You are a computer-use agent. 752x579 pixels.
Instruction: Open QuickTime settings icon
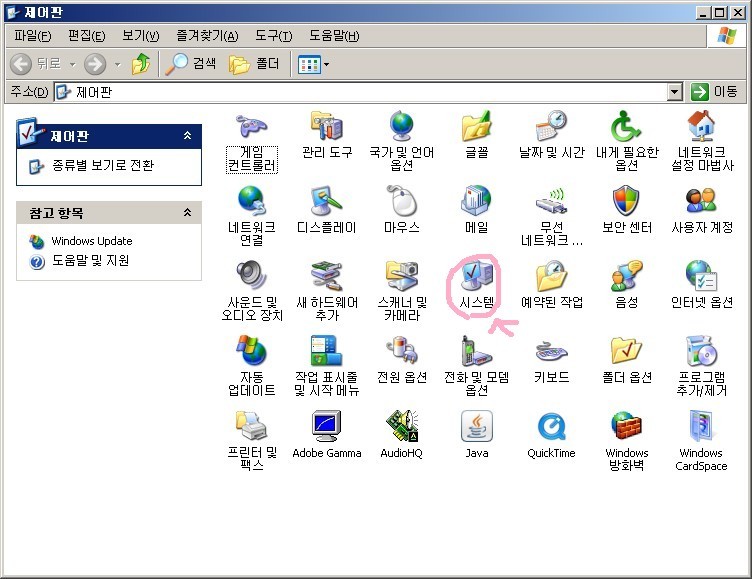coord(552,435)
